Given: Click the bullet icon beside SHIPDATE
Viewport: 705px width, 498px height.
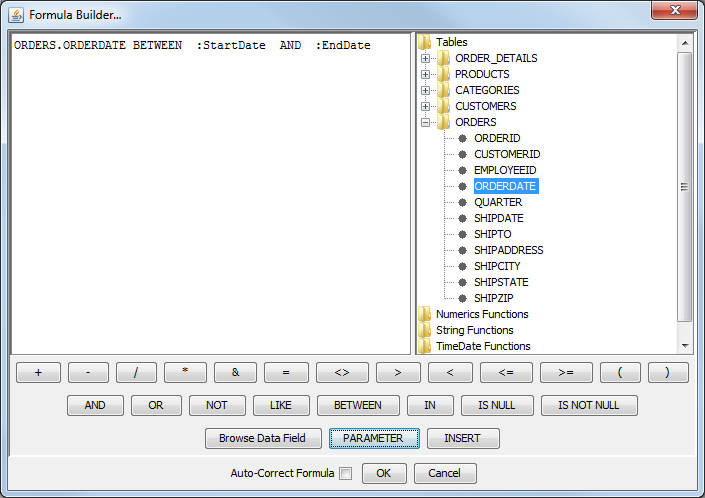Looking at the screenshot, I should pyautogui.click(x=462, y=218).
